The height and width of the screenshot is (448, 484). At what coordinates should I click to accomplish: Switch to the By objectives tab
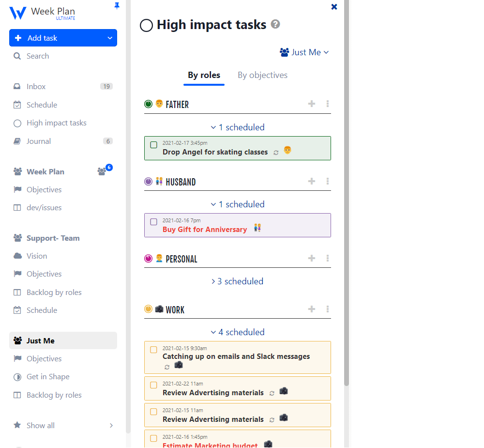(x=262, y=75)
